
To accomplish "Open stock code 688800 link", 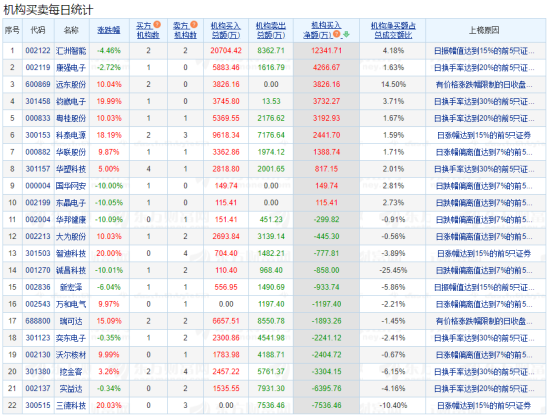I will pyautogui.click(x=38, y=321).
